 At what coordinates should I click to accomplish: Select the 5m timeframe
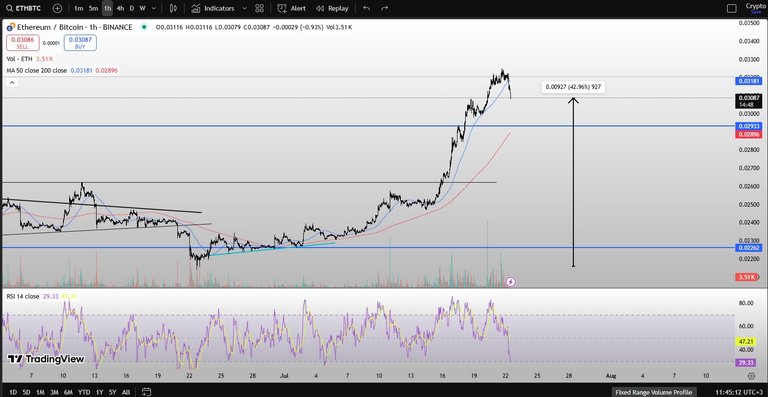[94, 8]
